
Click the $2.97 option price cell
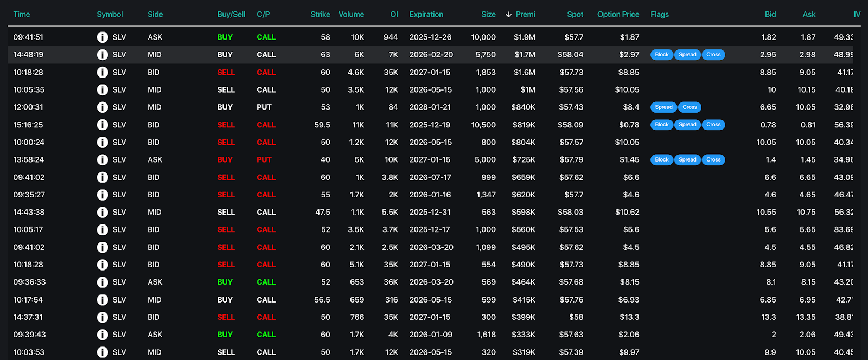(x=629, y=55)
